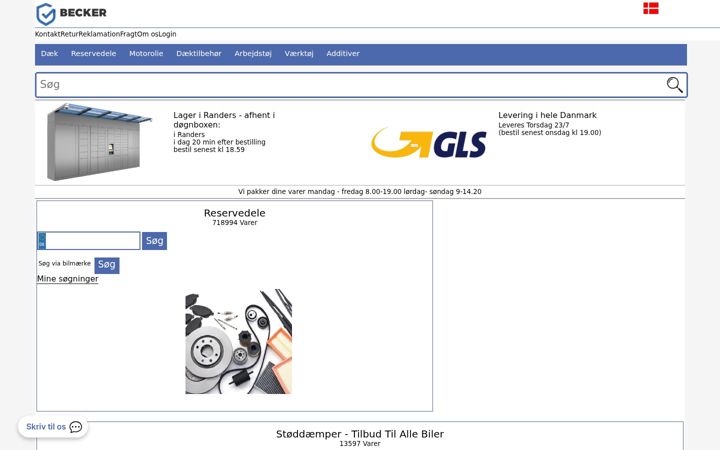Open the Kontakt link
Viewport: 720px width, 450px height.
coord(48,34)
